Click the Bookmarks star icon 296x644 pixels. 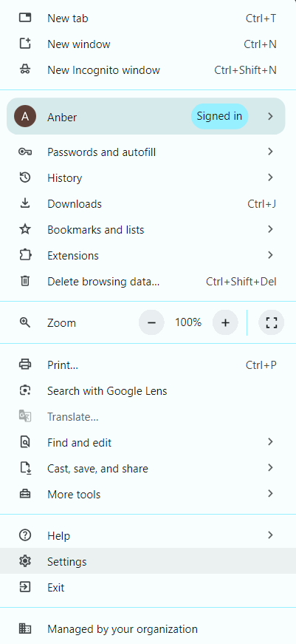coord(25,230)
